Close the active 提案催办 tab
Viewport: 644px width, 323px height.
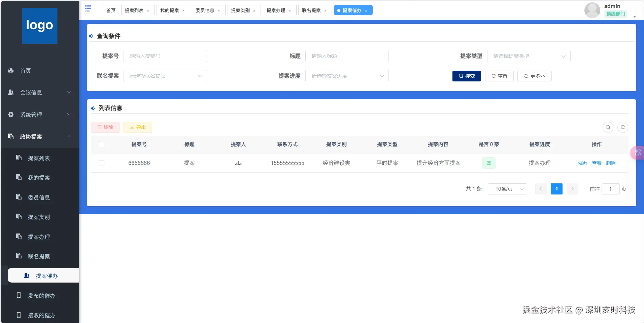(366, 11)
